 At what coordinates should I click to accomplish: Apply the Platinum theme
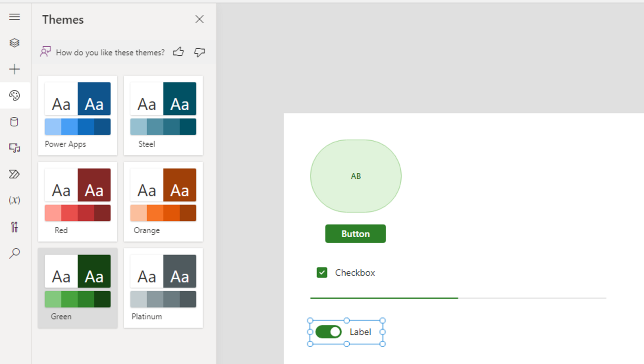(163, 288)
